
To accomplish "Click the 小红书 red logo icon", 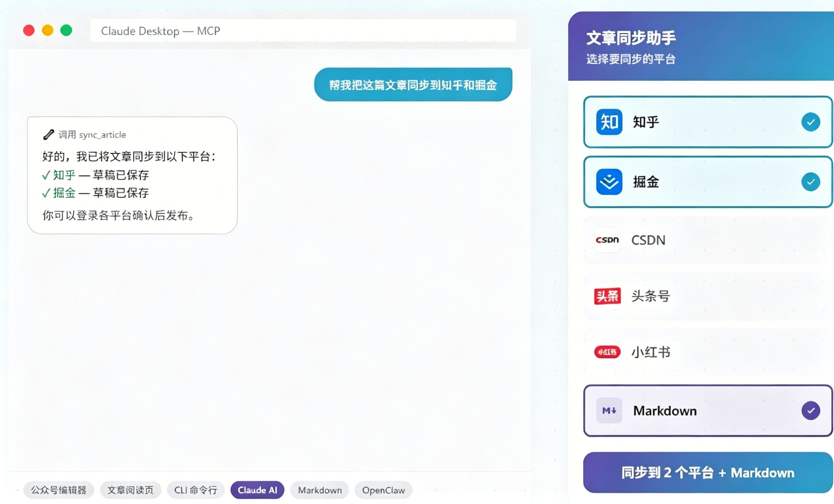I will [607, 352].
